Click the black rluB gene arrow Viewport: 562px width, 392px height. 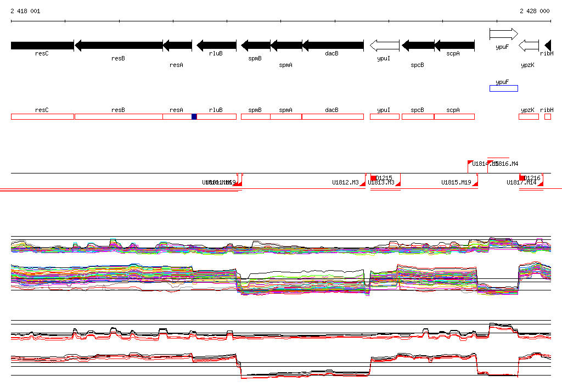pos(216,46)
